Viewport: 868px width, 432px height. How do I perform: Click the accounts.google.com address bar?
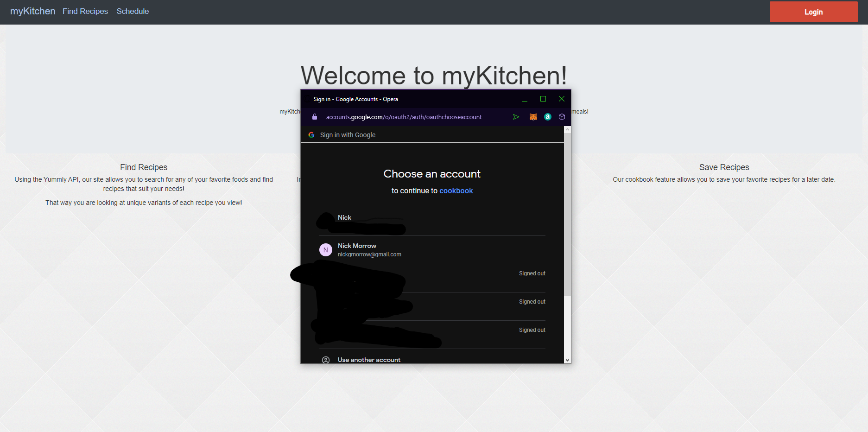403,117
